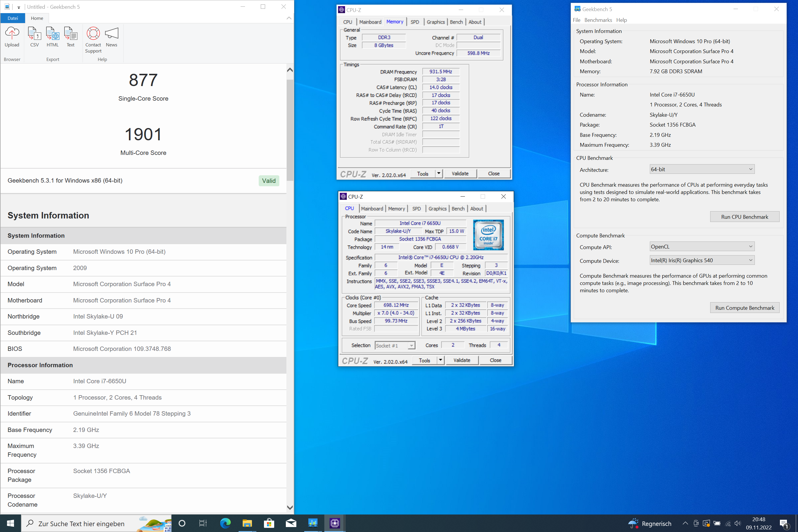Click the Valid badge
798x532 pixels.
click(x=269, y=181)
